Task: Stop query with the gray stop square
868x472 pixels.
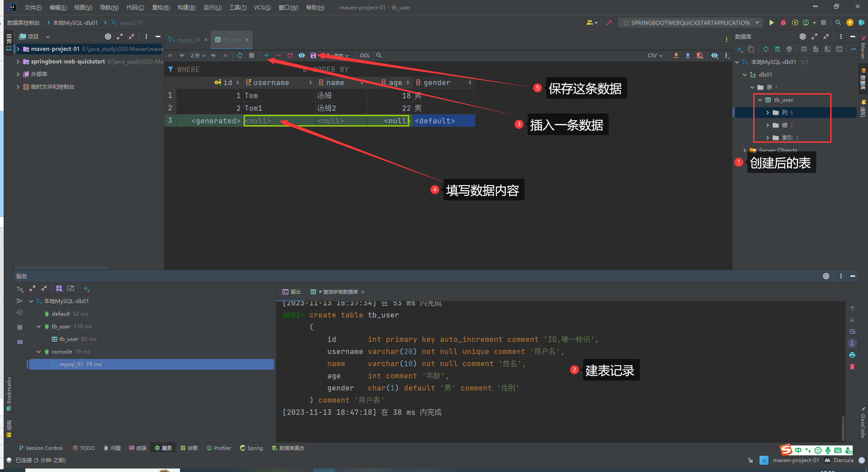Action: click(x=252, y=55)
